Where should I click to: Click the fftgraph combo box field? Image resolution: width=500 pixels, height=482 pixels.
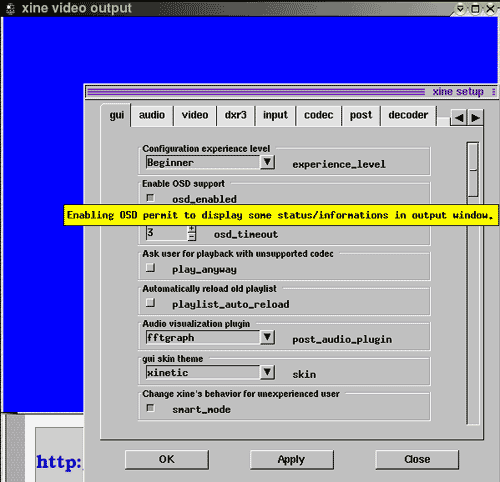(203, 337)
